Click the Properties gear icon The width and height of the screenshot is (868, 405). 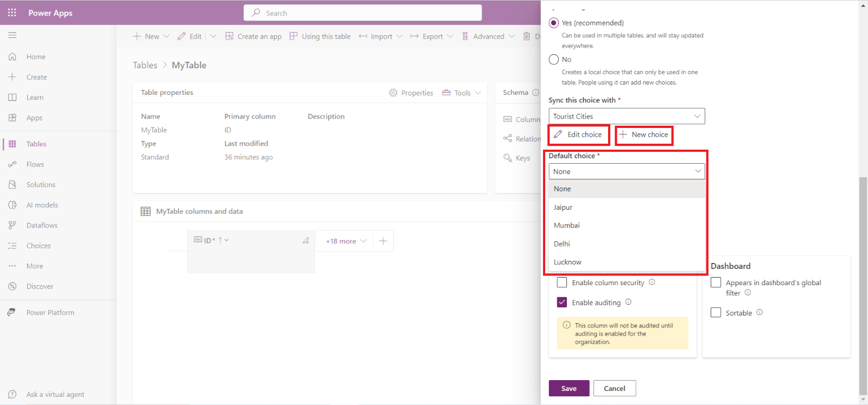click(x=393, y=93)
